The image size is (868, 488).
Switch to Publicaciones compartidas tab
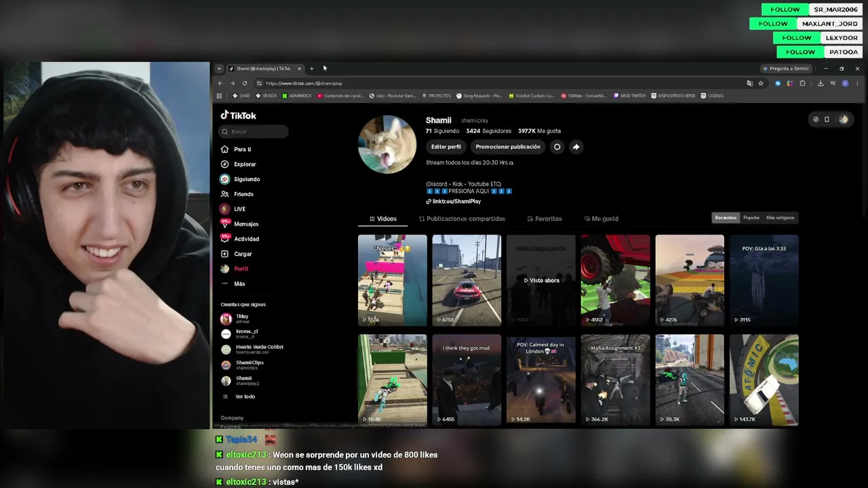[462, 219]
